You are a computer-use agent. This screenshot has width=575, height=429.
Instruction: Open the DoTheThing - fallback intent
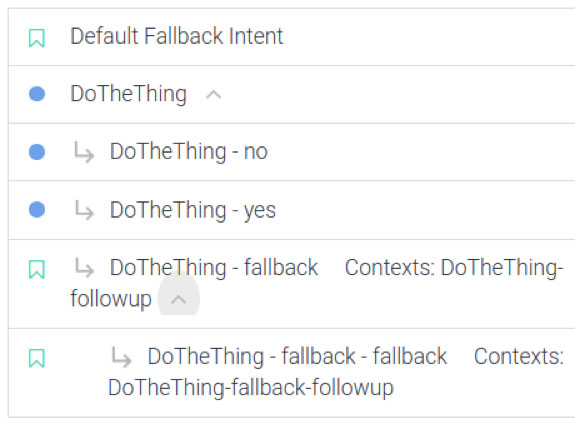click(214, 267)
